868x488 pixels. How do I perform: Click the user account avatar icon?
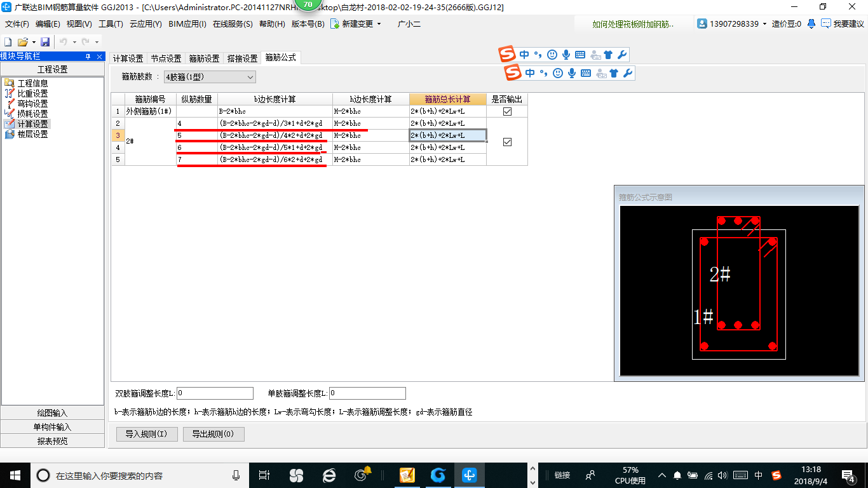(x=702, y=24)
